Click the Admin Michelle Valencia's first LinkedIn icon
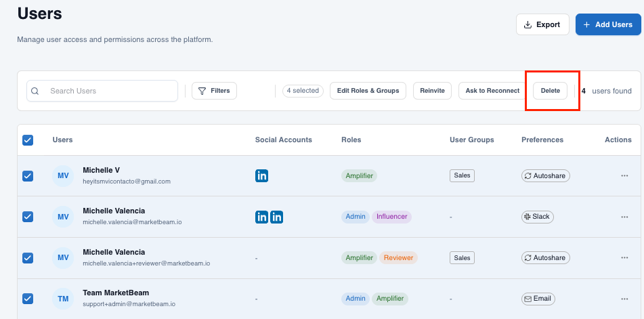644x319 pixels. point(261,217)
